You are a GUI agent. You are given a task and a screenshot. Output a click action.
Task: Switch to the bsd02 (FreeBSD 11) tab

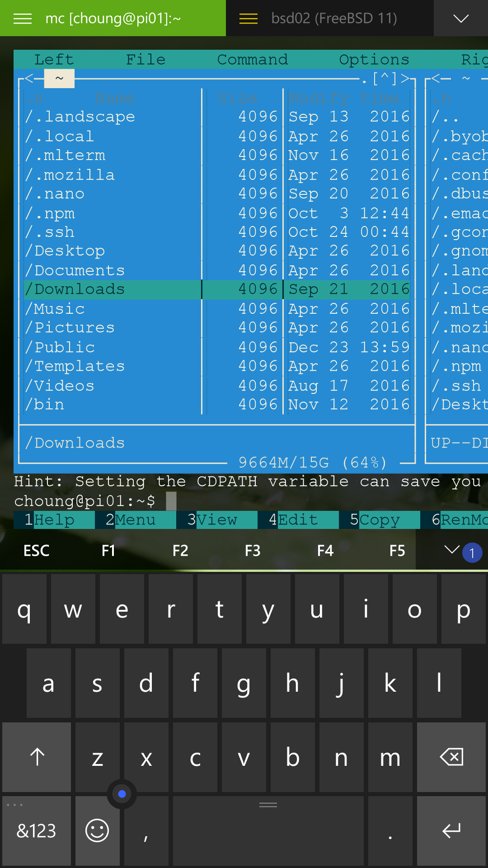point(333,19)
